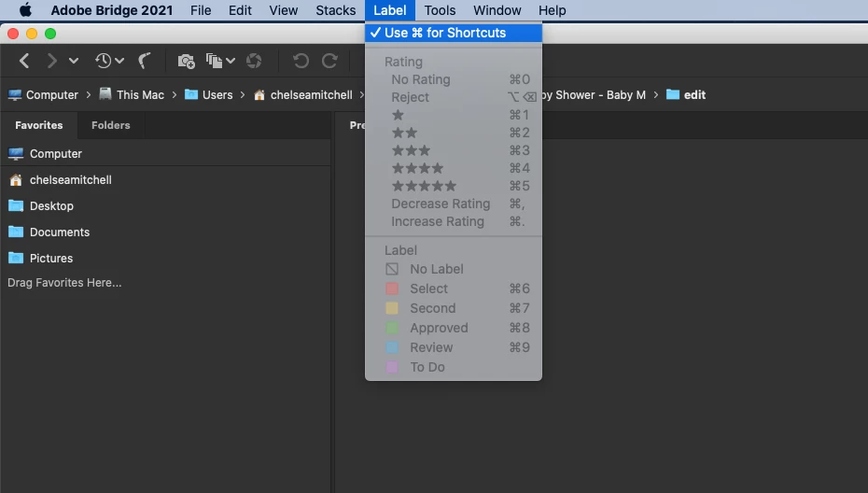Open the View menu
This screenshot has height=493, width=868.
(x=284, y=10)
